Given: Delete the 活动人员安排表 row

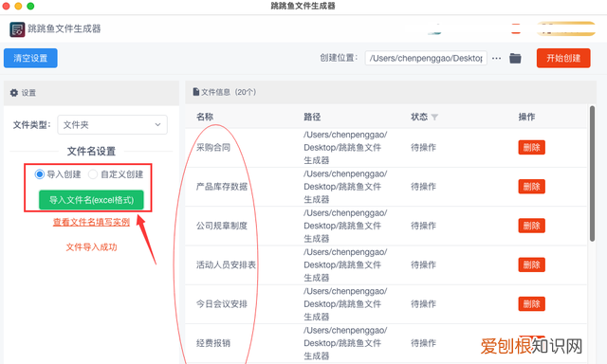Looking at the screenshot, I should point(531,264).
